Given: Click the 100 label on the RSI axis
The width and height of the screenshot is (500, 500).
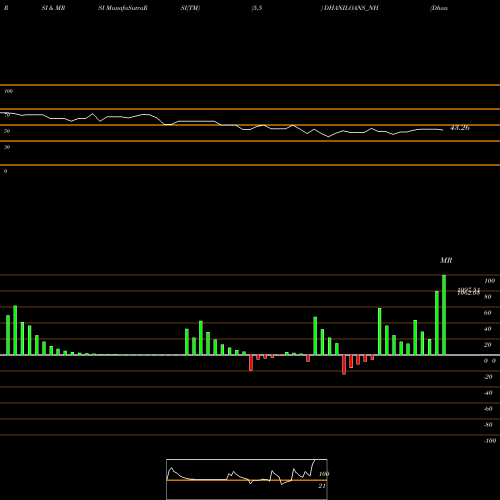Looking at the screenshot, I should (9, 91).
